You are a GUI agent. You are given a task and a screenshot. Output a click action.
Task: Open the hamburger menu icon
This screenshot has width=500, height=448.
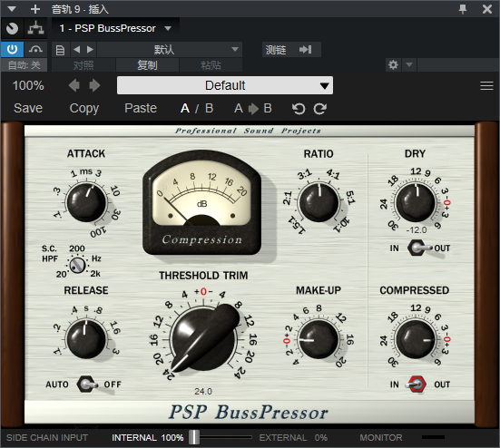point(486,85)
